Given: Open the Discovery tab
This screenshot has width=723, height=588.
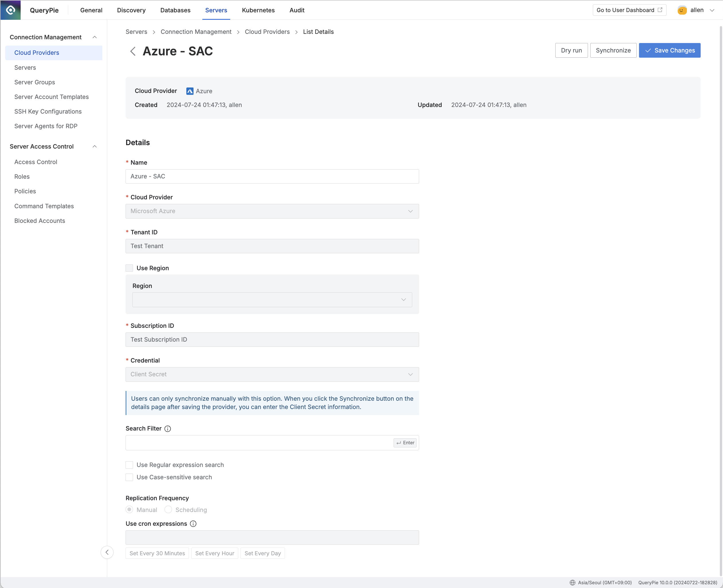Looking at the screenshot, I should [x=131, y=10].
